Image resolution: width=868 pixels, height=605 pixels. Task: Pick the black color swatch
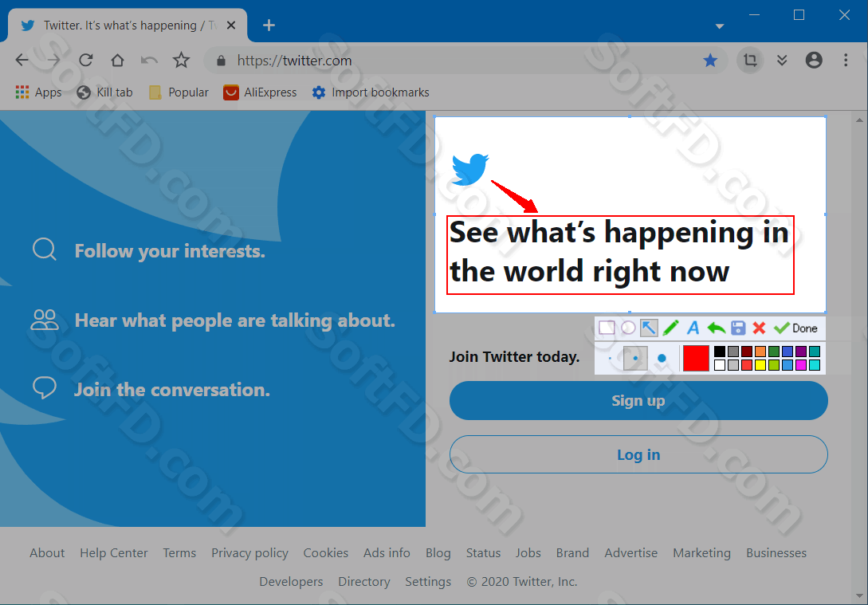(720, 352)
